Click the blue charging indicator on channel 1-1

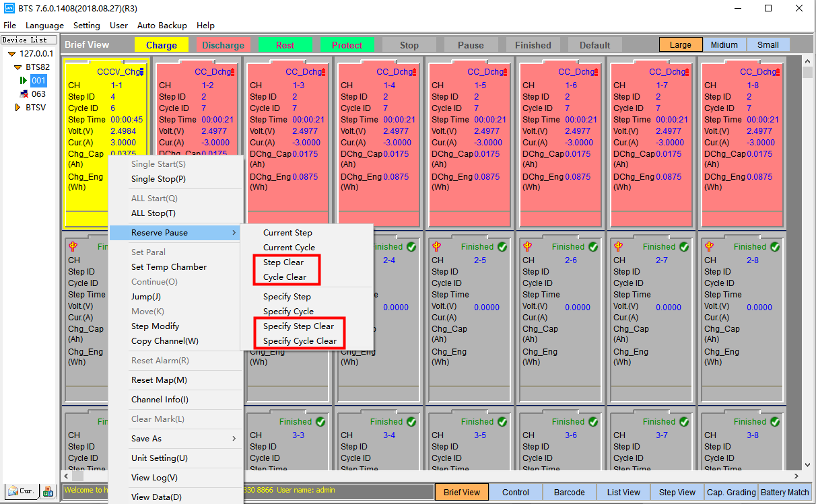(x=142, y=72)
